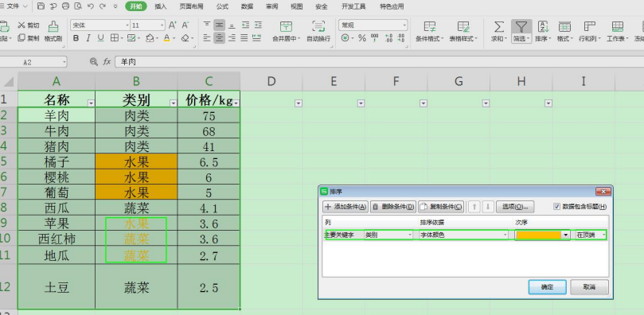Image resolution: width=644 pixels, height=315 pixels.
Task: Open filter dropdown on 类别 header
Action: [174, 103]
